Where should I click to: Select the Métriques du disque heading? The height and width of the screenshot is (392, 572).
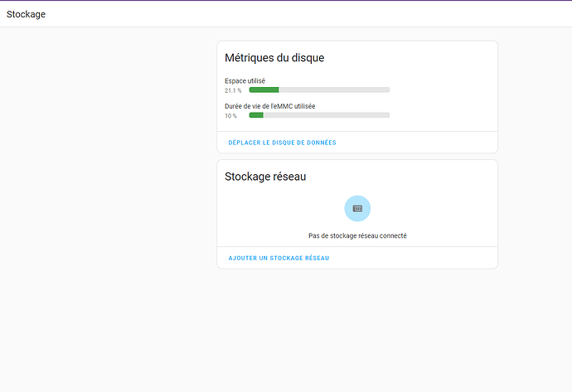274,58
